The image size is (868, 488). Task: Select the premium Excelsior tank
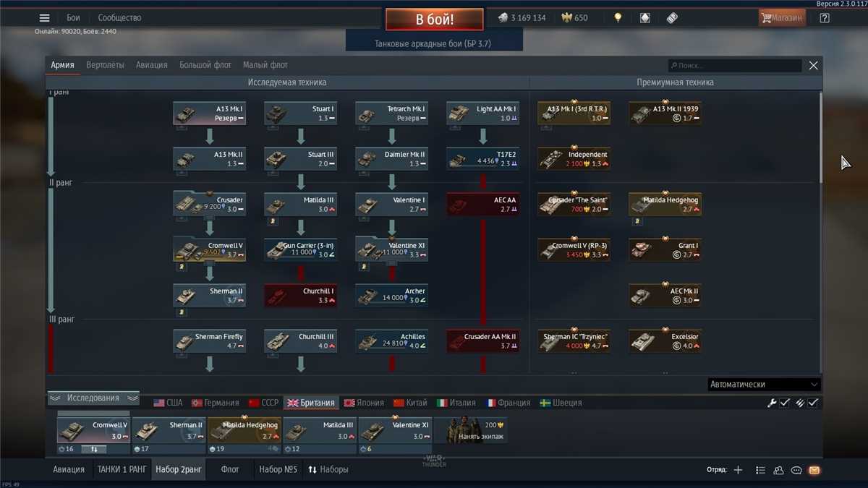point(665,341)
